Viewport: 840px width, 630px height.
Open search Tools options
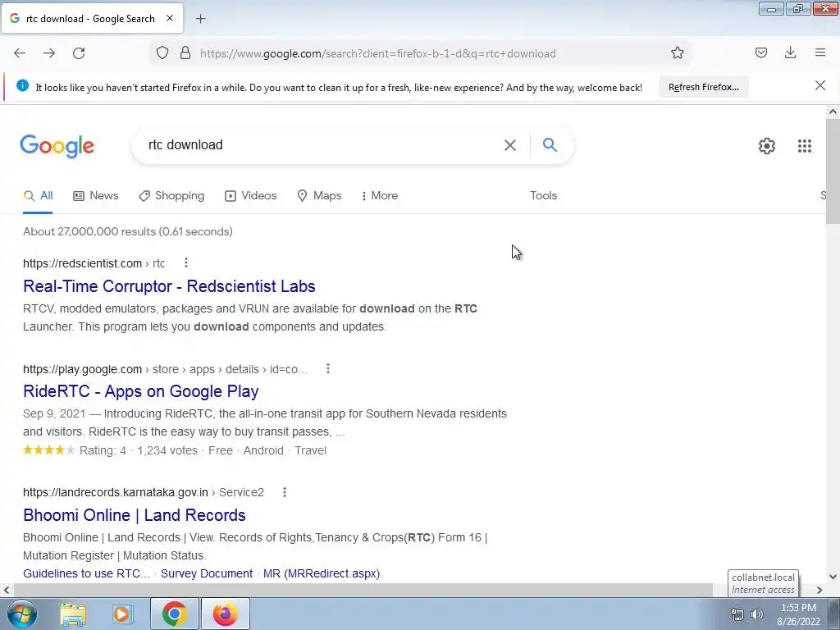point(544,195)
